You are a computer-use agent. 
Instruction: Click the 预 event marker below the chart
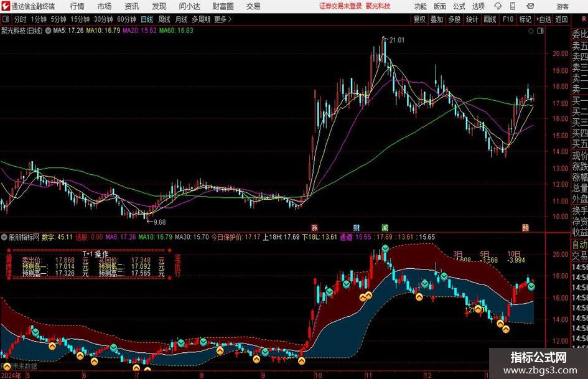[x=526, y=227]
